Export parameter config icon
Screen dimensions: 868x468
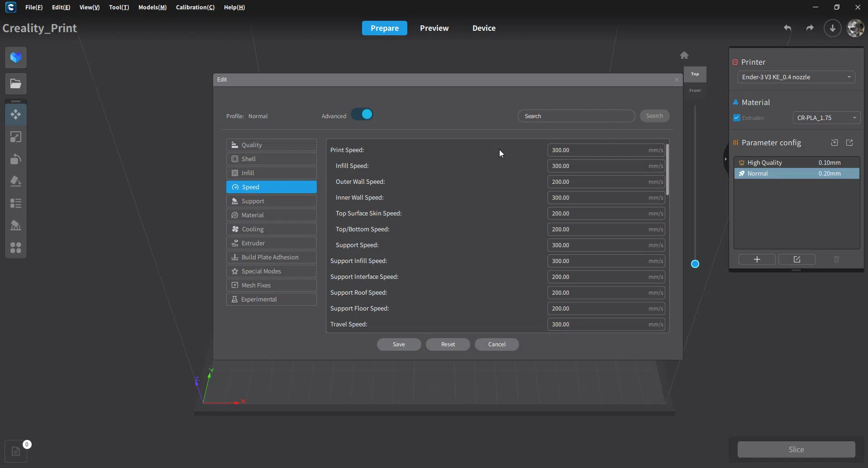coord(850,143)
